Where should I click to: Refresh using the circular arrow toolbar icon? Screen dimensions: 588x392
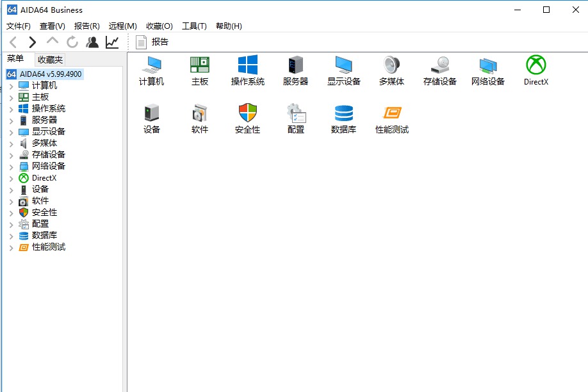coord(72,42)
